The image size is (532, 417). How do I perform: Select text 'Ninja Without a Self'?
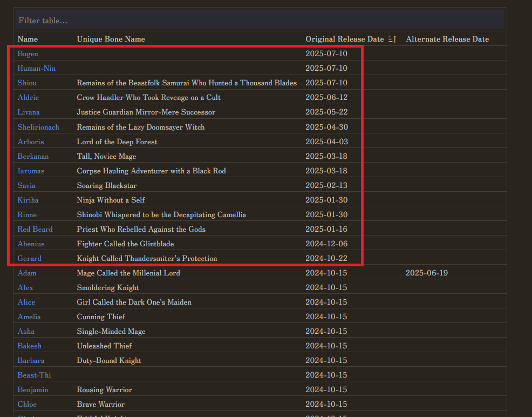point(111,200)
